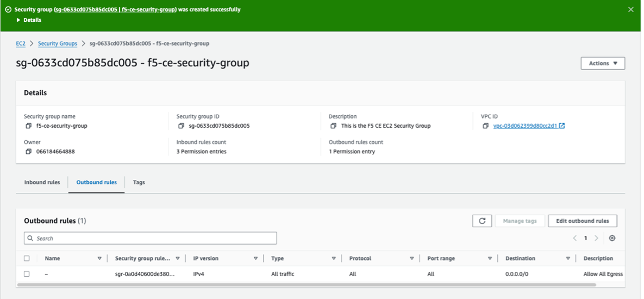644x299 pixels.
Task: Click the 3 Permission entries value
Action: tap(201, 152)
